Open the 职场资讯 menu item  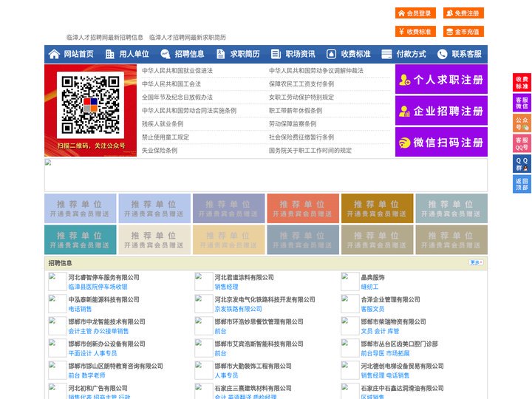point(300,54)
